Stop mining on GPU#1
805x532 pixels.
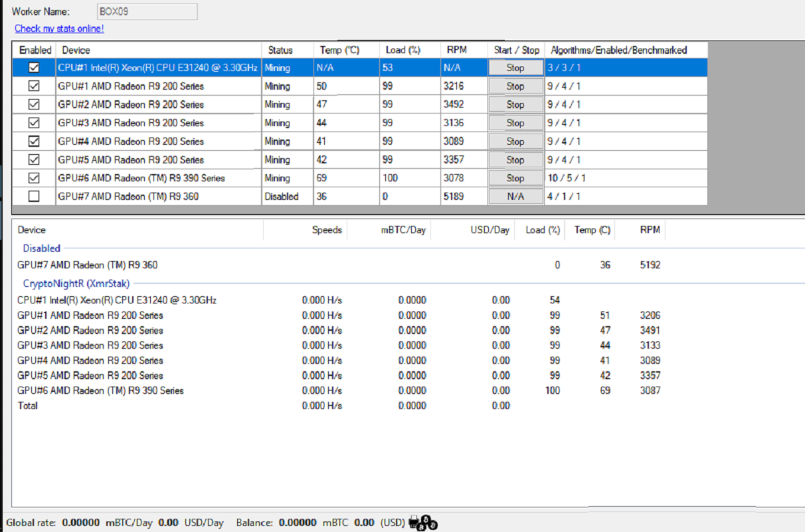coord(515,86)
